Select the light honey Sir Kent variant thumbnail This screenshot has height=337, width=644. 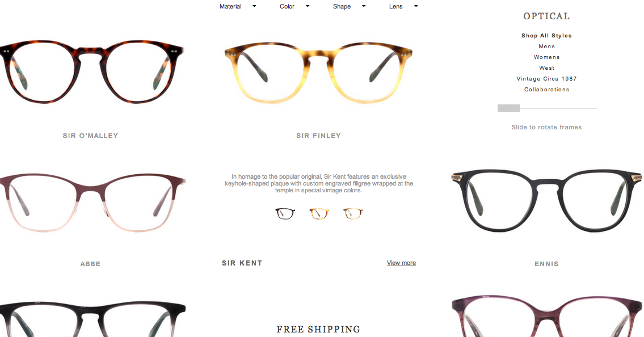(x=353, y=213)
